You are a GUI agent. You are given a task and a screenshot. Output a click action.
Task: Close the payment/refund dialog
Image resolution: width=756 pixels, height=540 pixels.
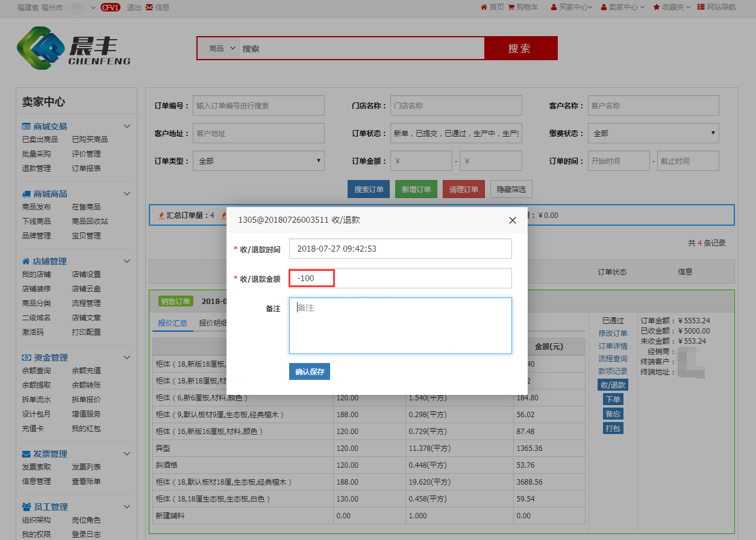point(513,220)
